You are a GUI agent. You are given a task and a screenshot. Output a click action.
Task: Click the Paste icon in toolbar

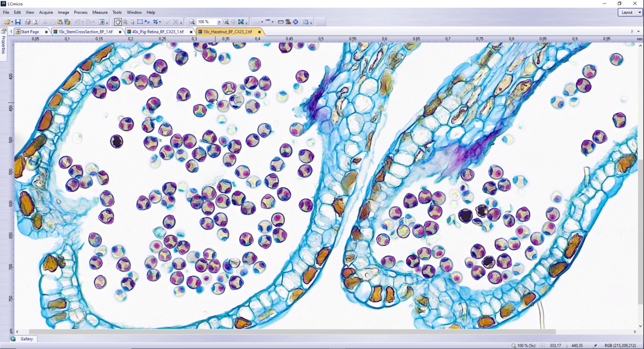tap(60, 22)
